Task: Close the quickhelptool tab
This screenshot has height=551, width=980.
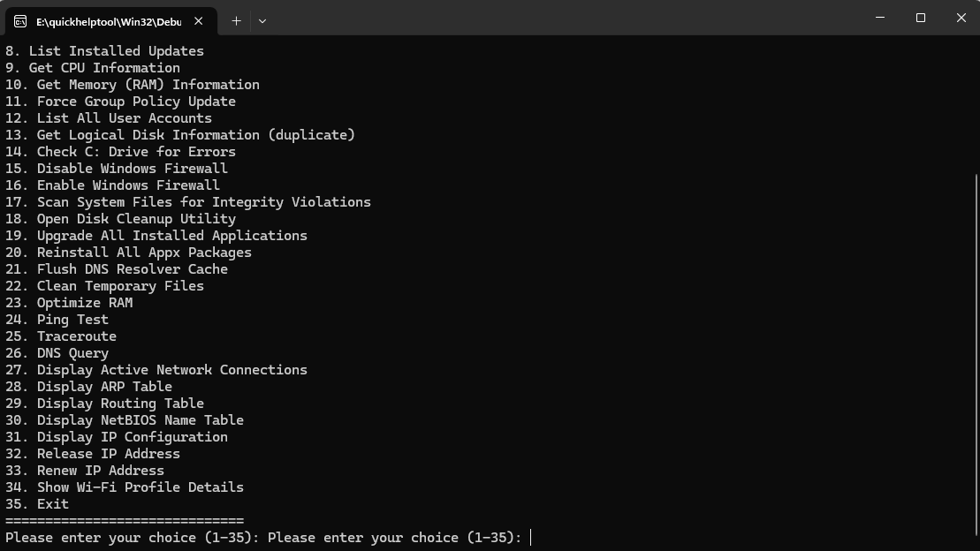Action: [x=198, y=21]
